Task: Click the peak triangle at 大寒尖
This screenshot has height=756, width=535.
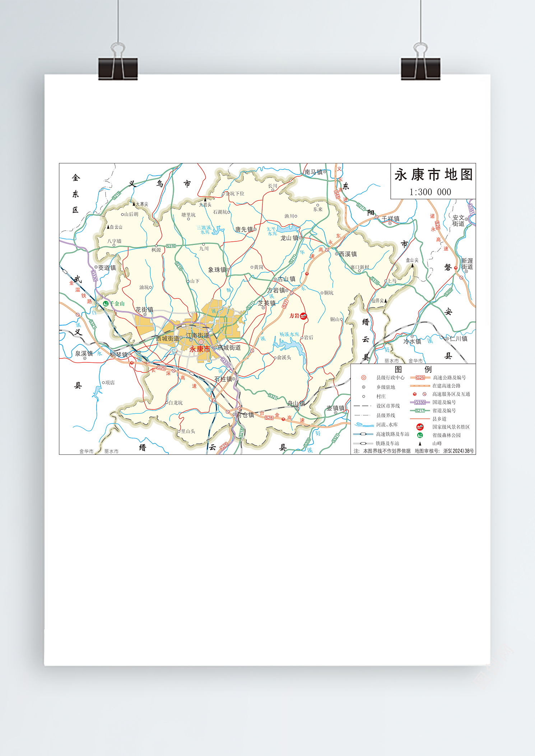Action: point(134,204)
